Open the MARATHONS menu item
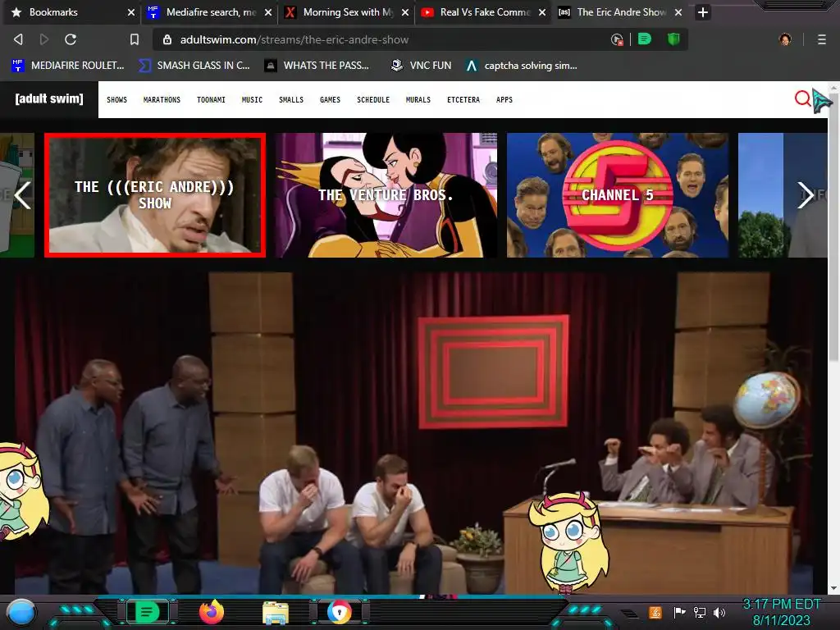Screen dimensions: 840x630 (162, 99)
